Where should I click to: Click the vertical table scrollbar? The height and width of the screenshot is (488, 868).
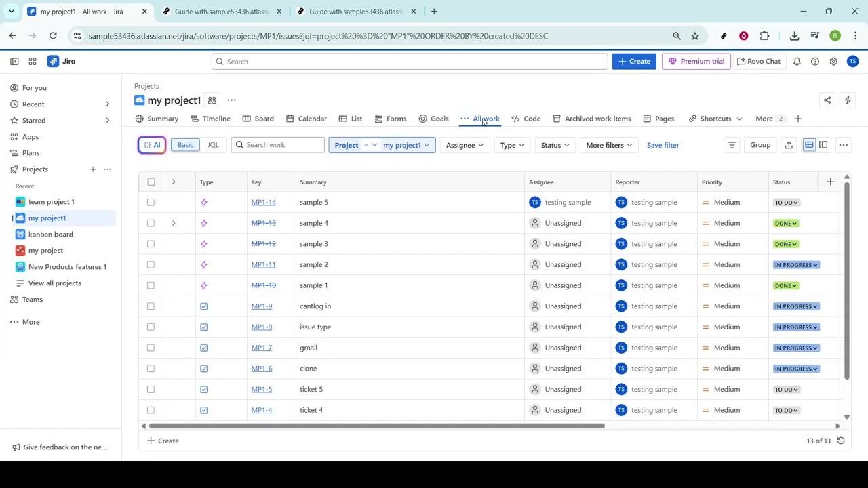[846, 281]
